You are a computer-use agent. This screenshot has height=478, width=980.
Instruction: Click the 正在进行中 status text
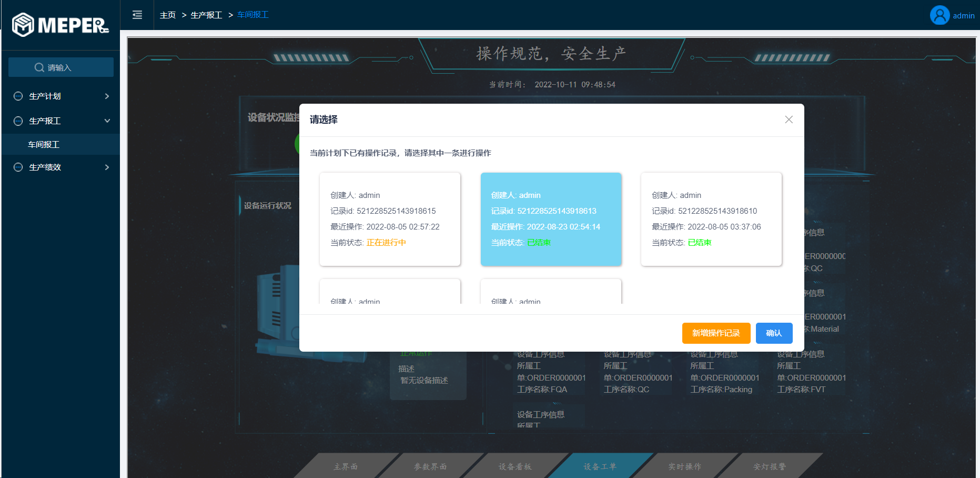tap(386, 243)
